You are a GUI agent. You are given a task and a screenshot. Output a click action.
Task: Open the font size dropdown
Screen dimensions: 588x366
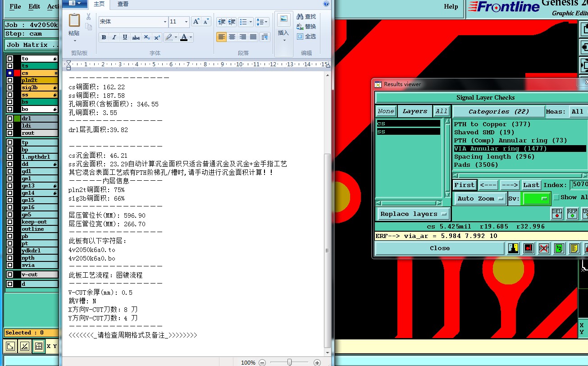click(x=186, y=22)
